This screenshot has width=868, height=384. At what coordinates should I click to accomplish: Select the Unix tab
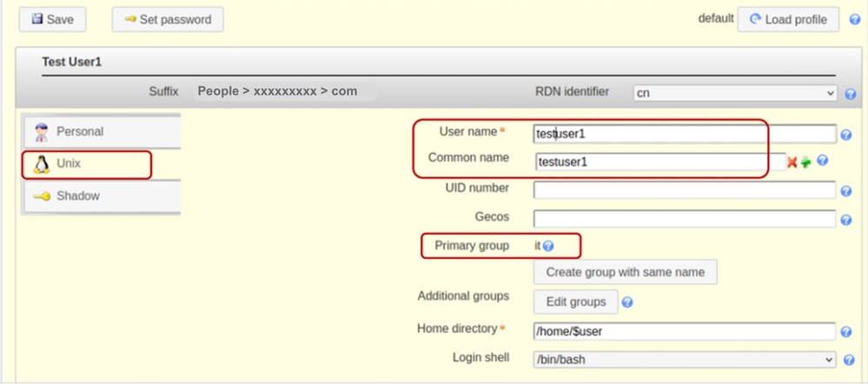[102, 164]
